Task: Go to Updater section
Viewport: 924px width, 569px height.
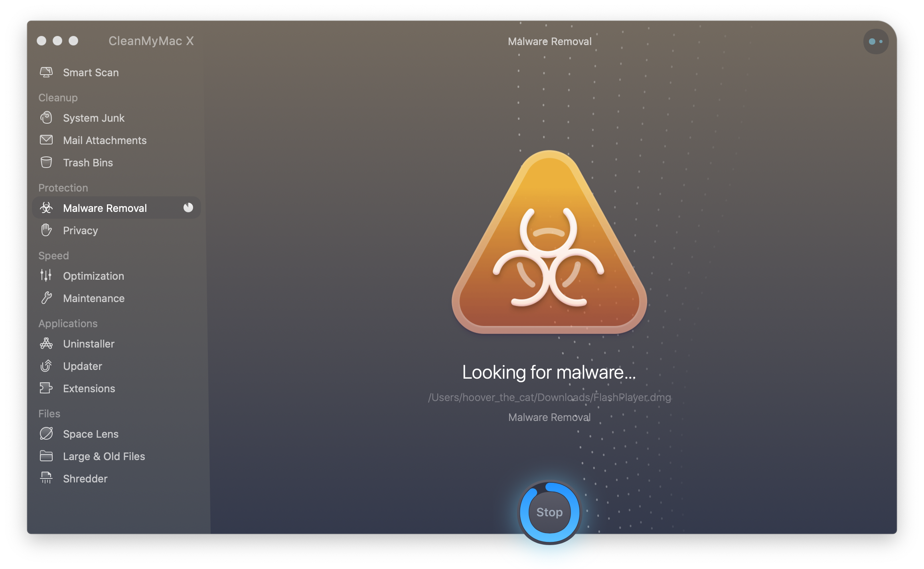Action: pyautogui.click(x=116, y=366)
